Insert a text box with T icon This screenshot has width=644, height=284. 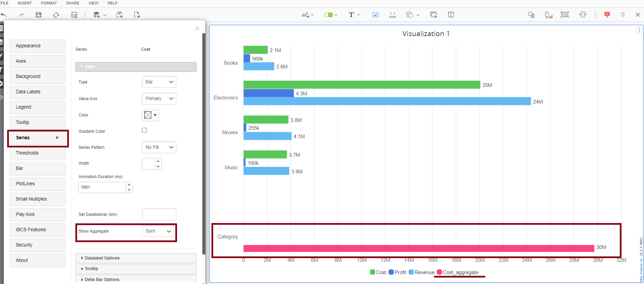351,15
